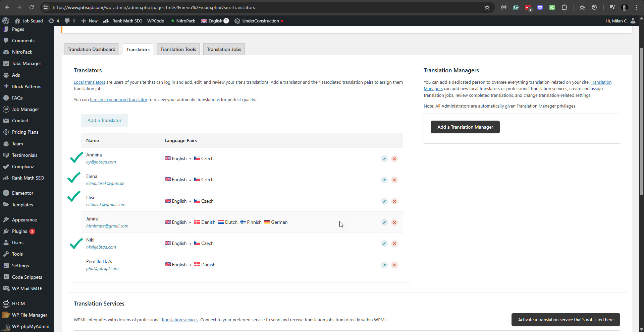This screenshot has height=332, width=644.
Task: Click Add a Translator button
Action: 104,120
